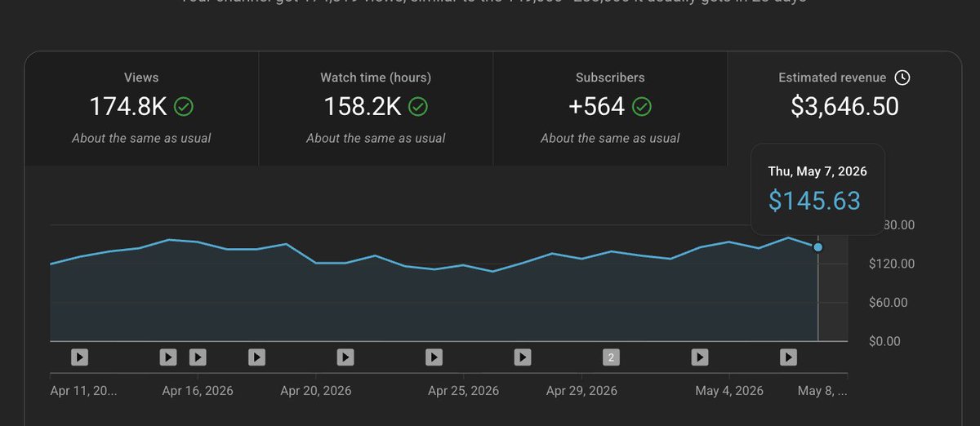The width and height of the screenshot is (980, 426).
Task: Click the clock icon beside Estimated revenue
Action: pos(902,78)
